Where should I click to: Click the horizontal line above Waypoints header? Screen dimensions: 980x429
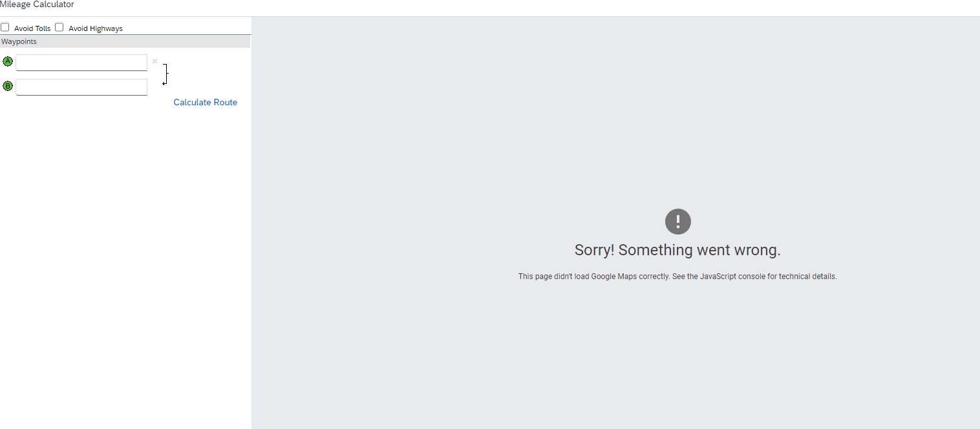tap(125, 34)
